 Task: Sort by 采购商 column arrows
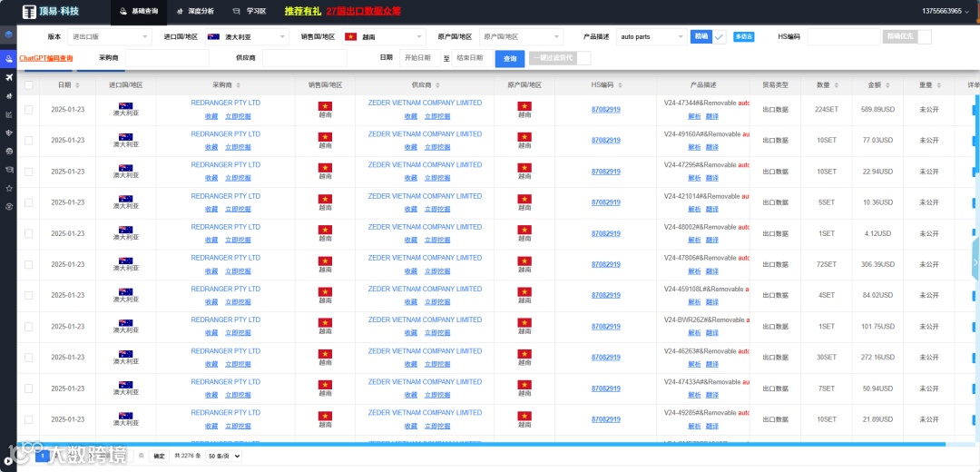238,85
